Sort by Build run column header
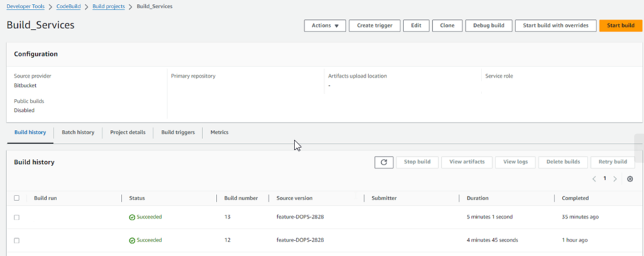The height and width of the screenshot is (256, 644). [45, 198]
